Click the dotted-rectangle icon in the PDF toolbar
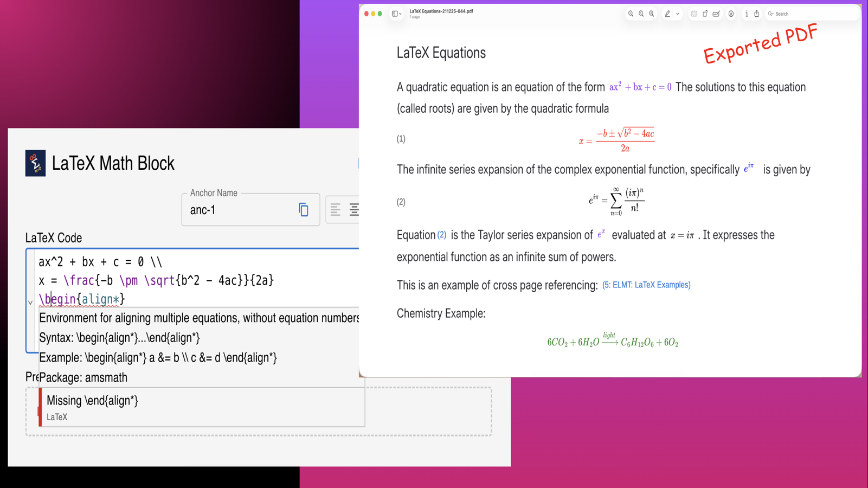Image resolution: width=868 pixels, height=488 pixels. 694,14
